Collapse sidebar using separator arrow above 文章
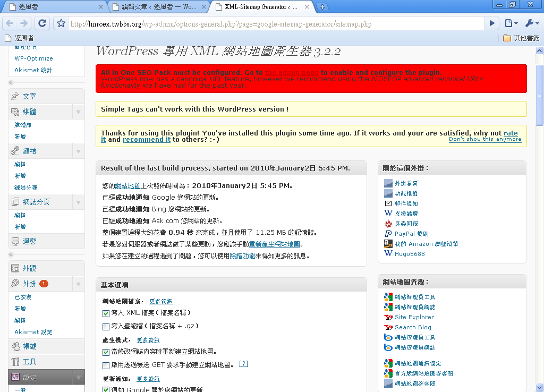The height and width of the screenshot is (392, 544). coord(11,82)
